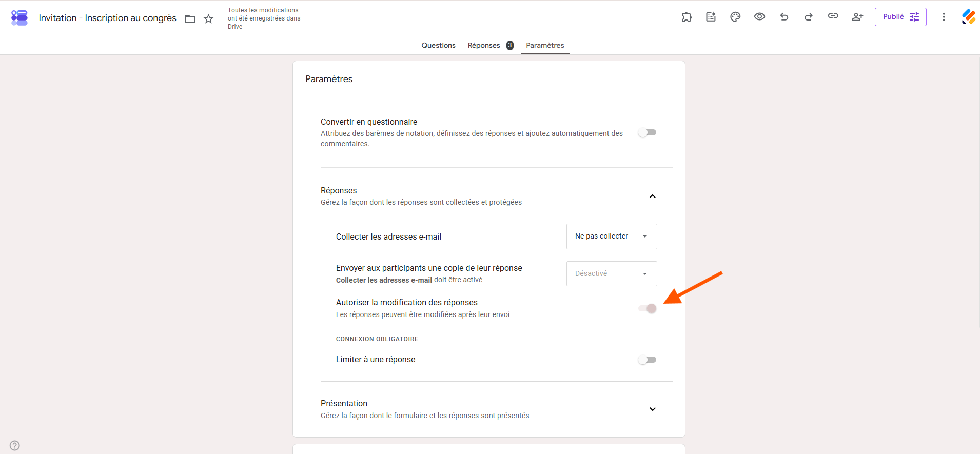Open the three-dot more options menu
Viewport: 980px width, 454px height.
(x=944, y=17)
